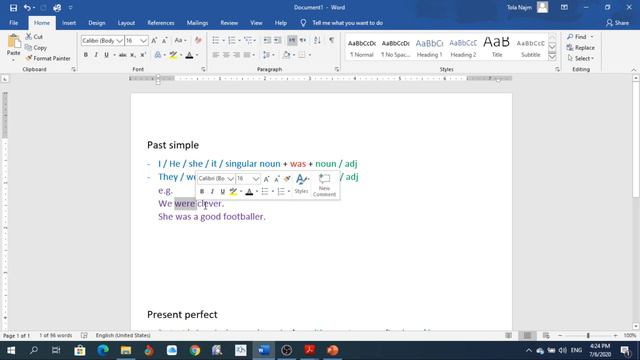Cut the selected text
This screenshot has width=640, height=360.
(x=34, y=37)
